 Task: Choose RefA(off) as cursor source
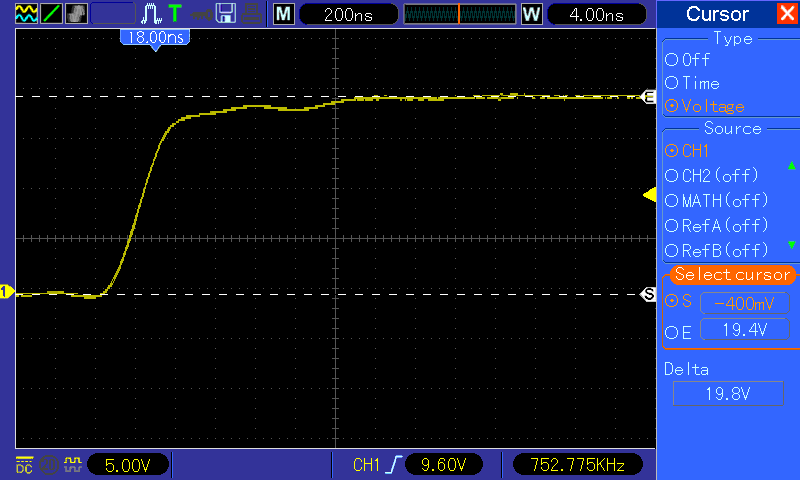click(716, 225)
